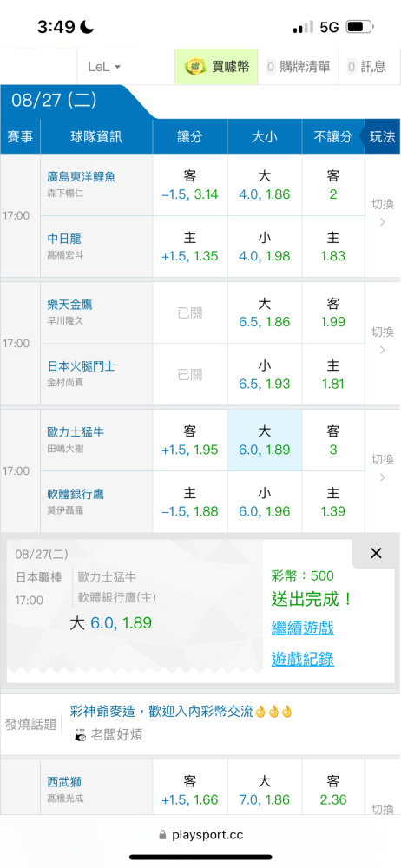Tap the 買噱幣 coin button
Viewport: 401px width, 868px height.
coord(217,67)
